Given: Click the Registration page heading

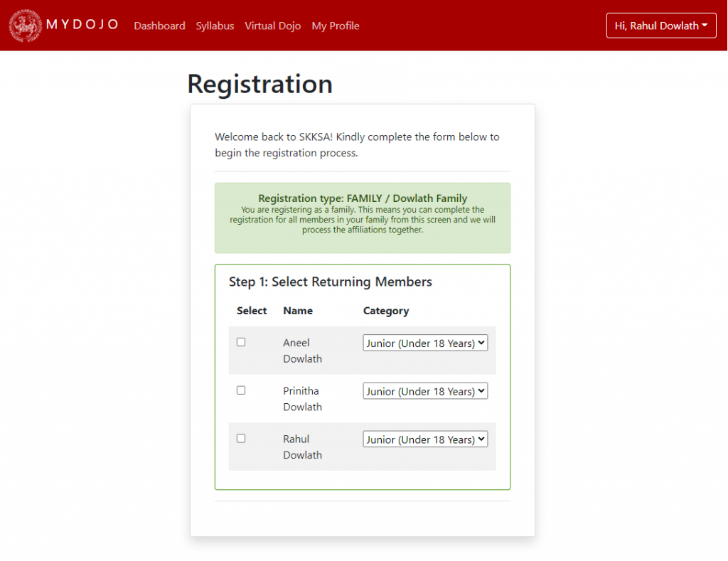Looking at the screenshot, I should pos(259,84).
